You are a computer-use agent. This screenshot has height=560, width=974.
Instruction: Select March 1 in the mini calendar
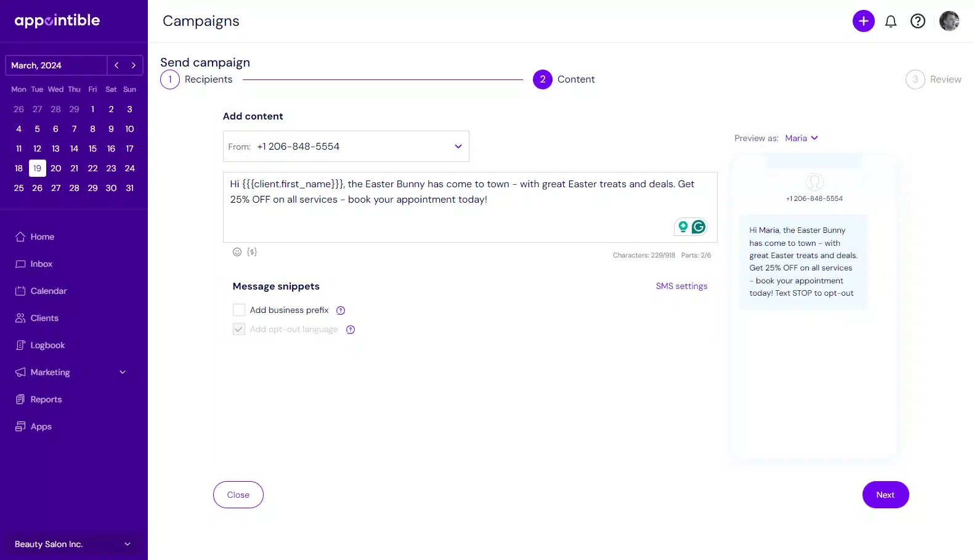92,109
